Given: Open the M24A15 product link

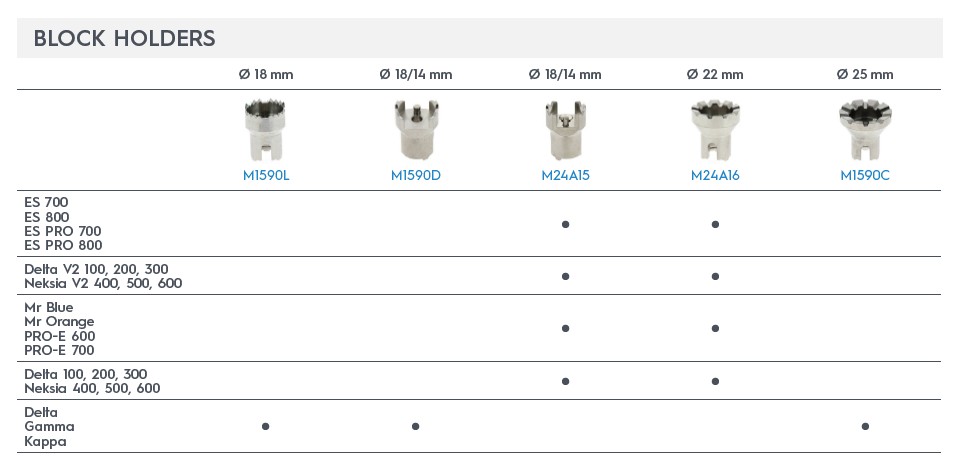Looking at the screenshot, I should pyautogui.click(x=566, y=176).
